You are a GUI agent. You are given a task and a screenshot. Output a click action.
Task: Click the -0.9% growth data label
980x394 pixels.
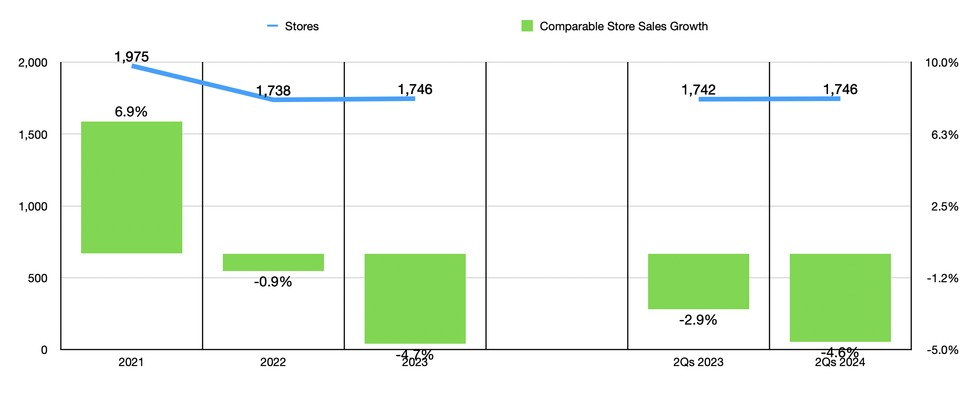pos(273,282)
